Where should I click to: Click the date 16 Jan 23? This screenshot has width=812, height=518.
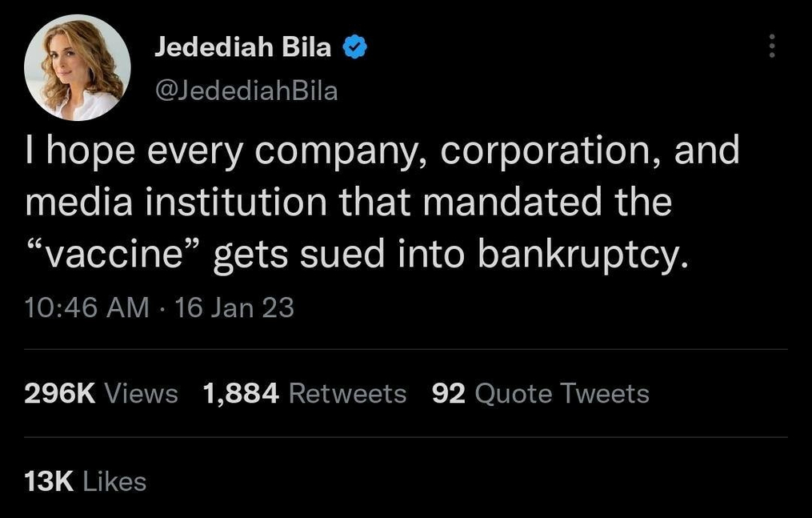pyautogui.click(x=234, y=307)
